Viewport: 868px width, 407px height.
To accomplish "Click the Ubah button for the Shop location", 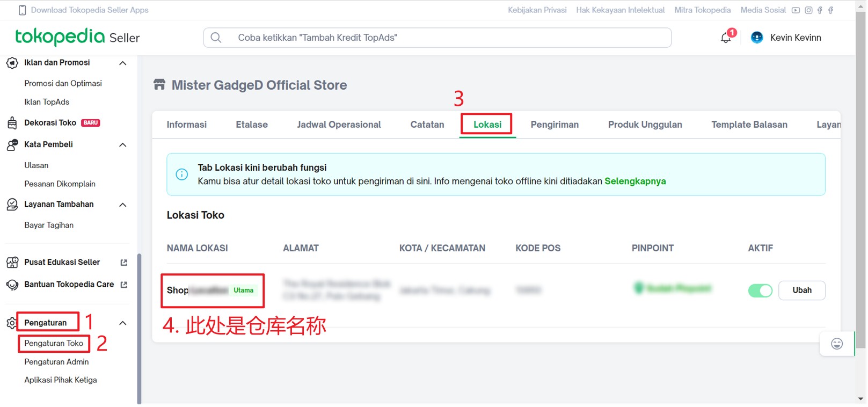I will point(802,290).
